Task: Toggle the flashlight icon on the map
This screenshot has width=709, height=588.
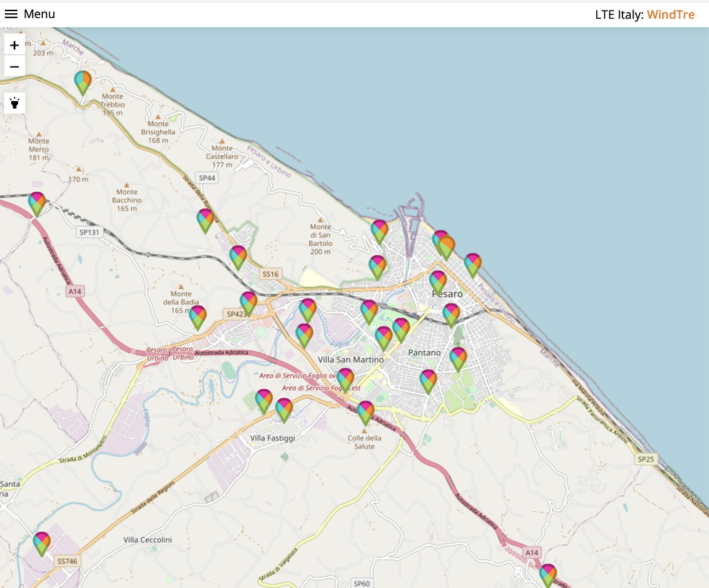Action: [15, 103]
